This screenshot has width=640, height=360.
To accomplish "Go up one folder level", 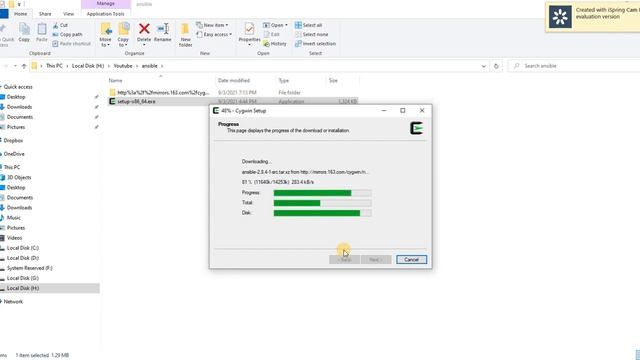I will point(24,66).
